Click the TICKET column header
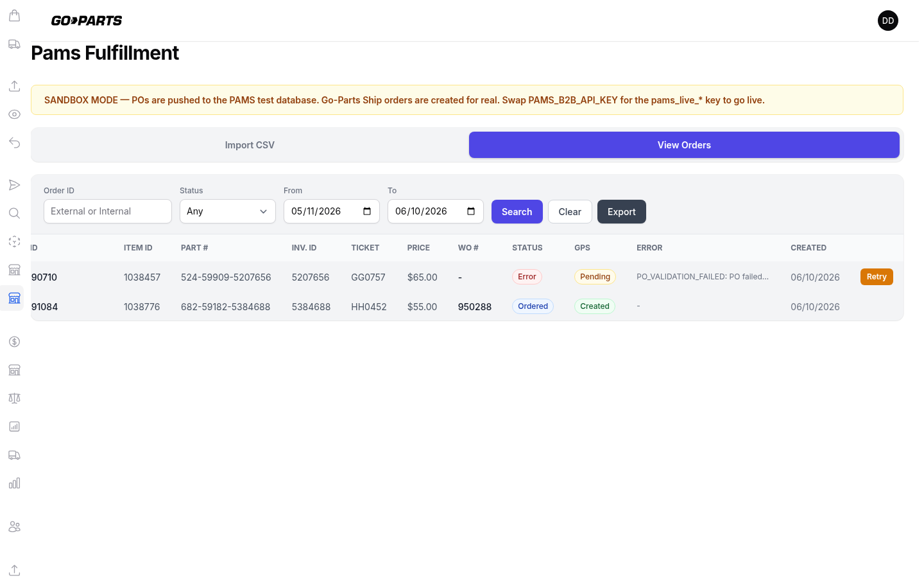Image resolution: width=924 pixels, height=578 pixels. pos(365,248)
